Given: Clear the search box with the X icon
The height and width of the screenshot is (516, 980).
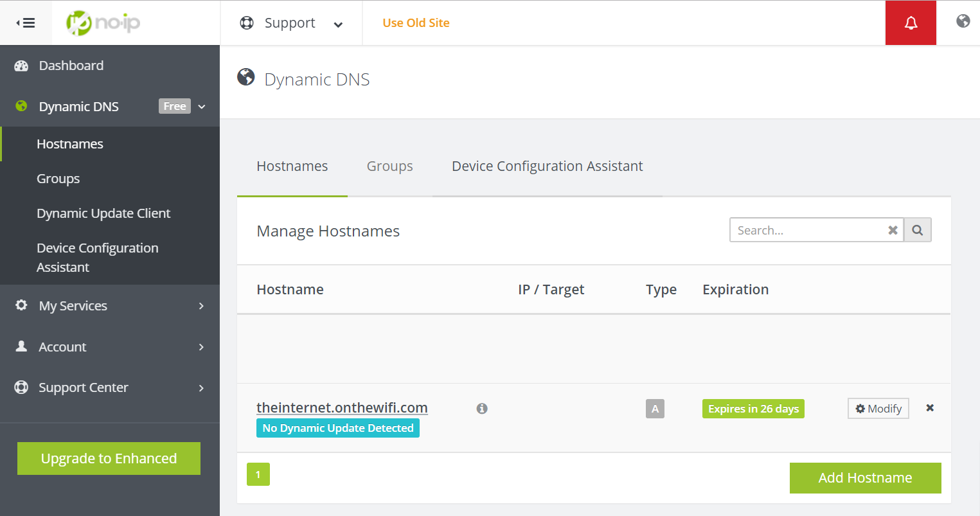Looking at the screenshot, I should click(893, 229).
